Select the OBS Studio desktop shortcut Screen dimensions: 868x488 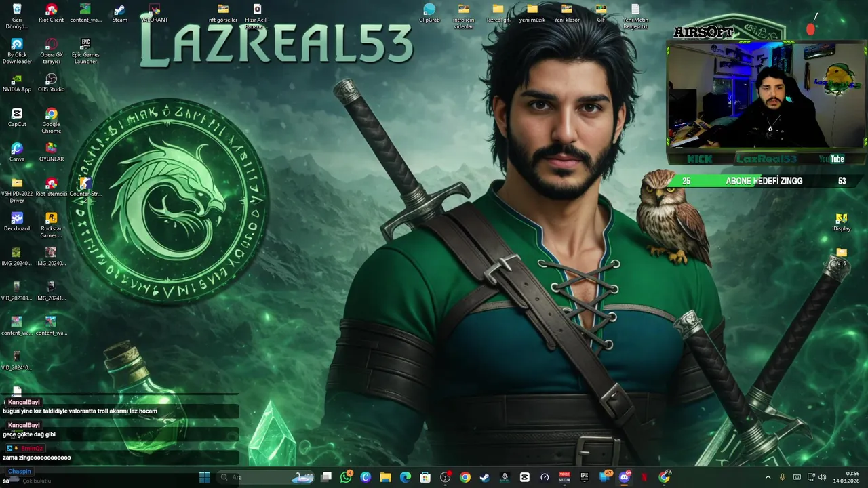(51, 83)
